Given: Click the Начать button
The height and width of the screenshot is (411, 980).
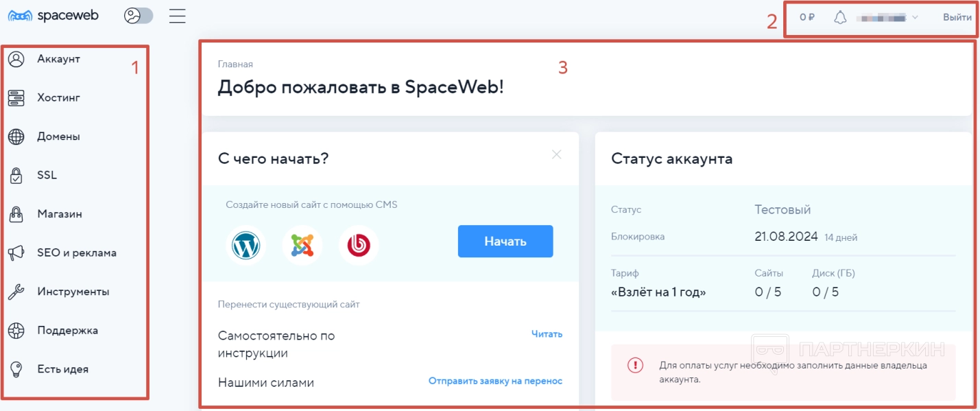Looking at the screenshot, I should (505, 241).
